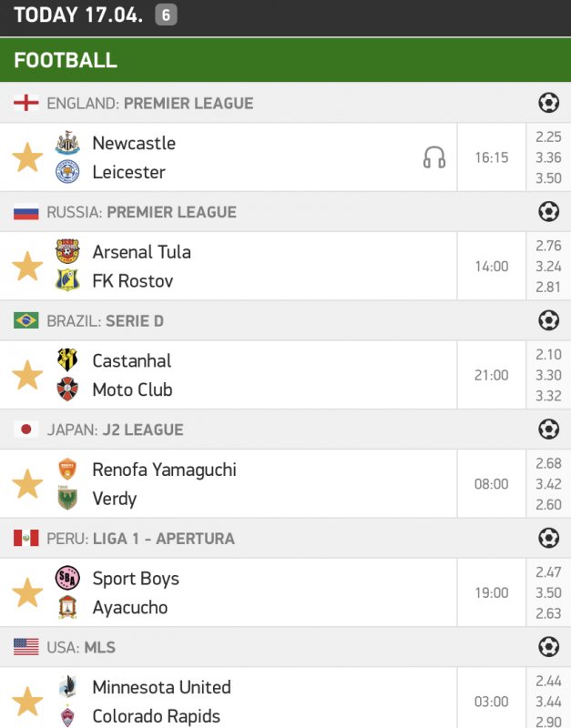Toggle favorite star for Arsenal Tula match
571x728 pixels.
pyautogui.click(x=27, y=267)
